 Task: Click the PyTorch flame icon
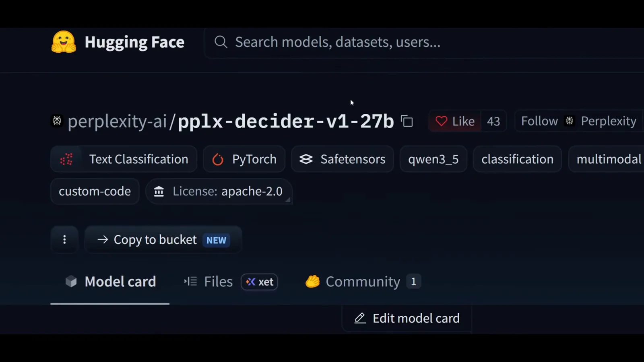(218, 159)
